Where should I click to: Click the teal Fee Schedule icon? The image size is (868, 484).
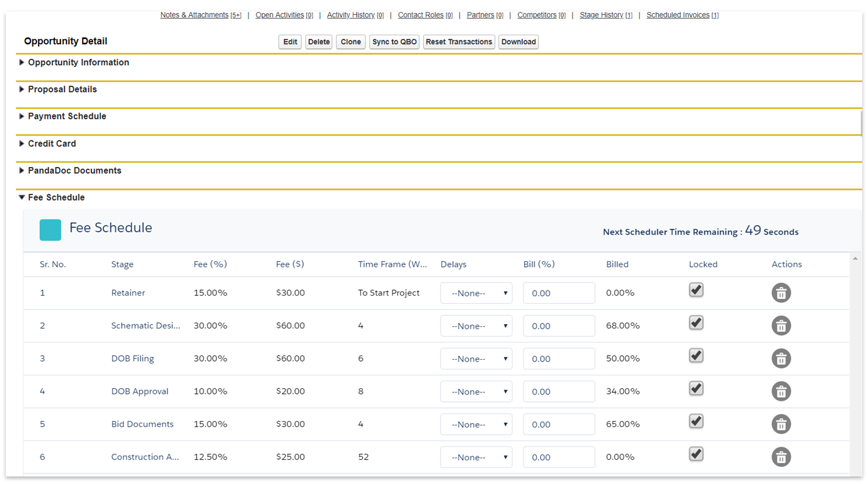50,230
